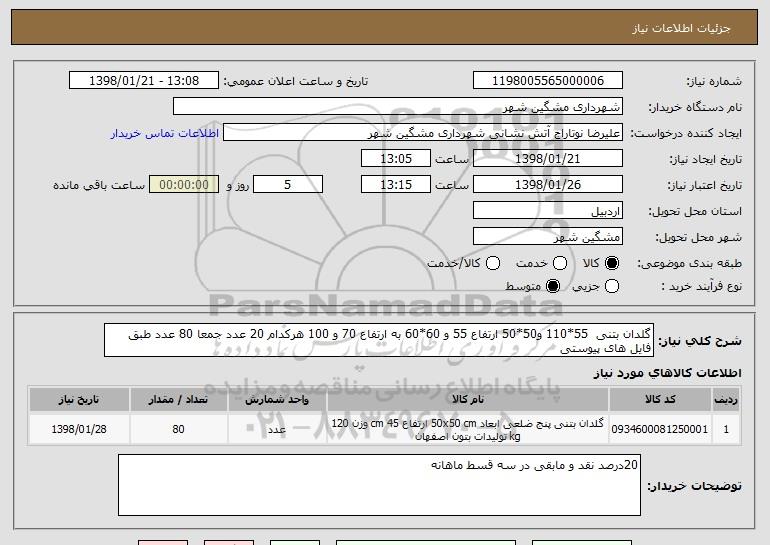Viewport: 770px width, 545px height.
Task: Click the product name cell گلدان بتنی
Action: coord(468,429)
